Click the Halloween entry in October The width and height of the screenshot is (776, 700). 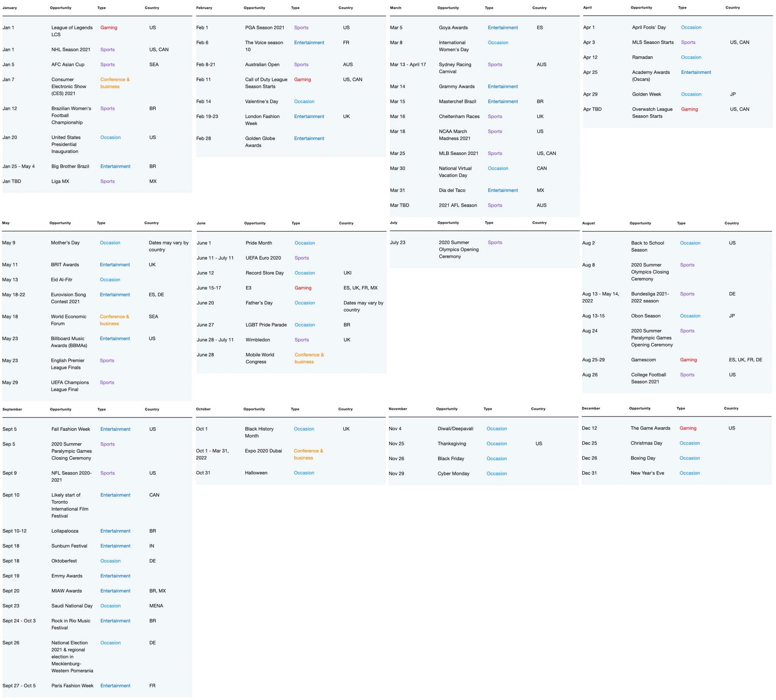coord(256,473)
